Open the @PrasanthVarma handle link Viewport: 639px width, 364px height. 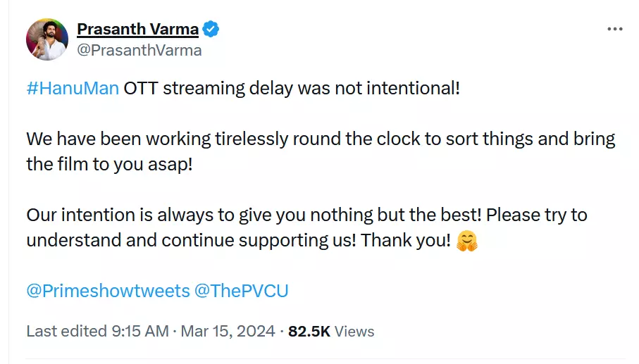click(x=139, y=50)
